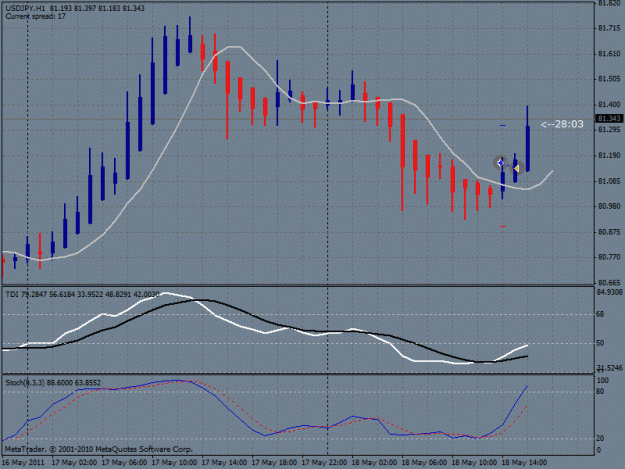Click the '17 May 18:00' time axis label
The width and height of the screenshot is (625, 469).
pos(274,463)
